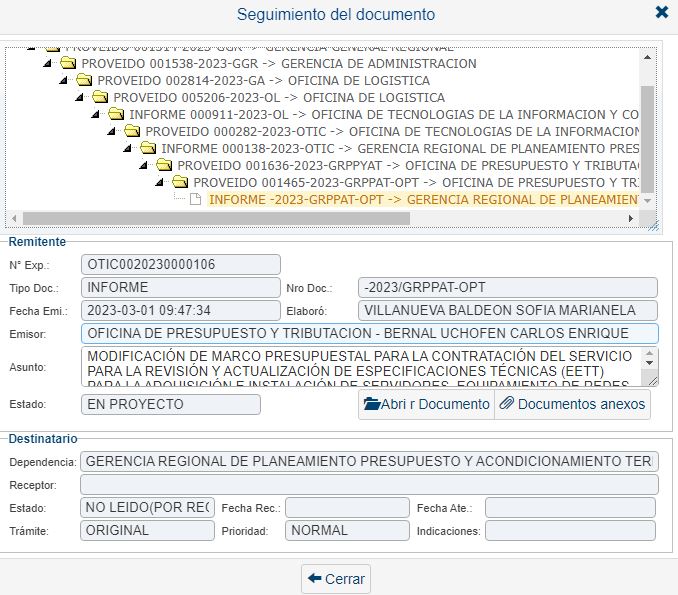This screenshot has height=595, width=678.
Task: Click folder icon of INFORME 000911-2023-OL
Action: 116,114
